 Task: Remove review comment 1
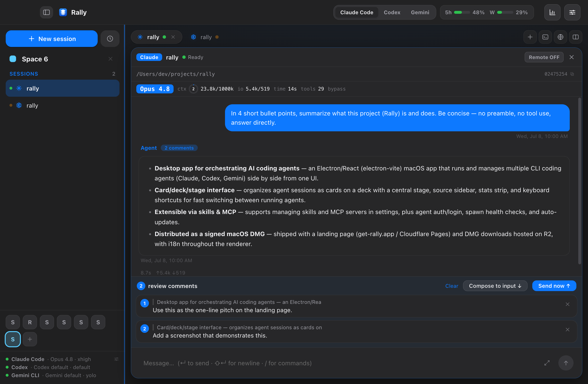(568, 304)
